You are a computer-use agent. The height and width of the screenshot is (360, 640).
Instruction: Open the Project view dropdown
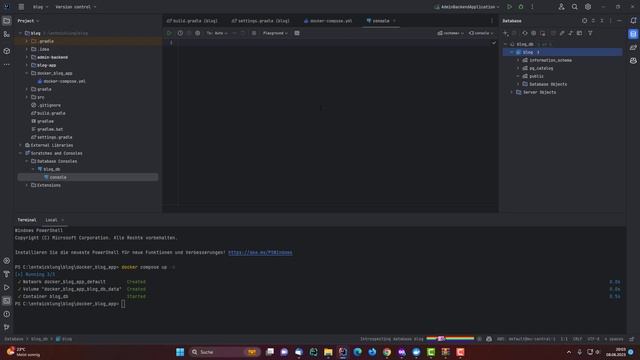[x=28, y=21]
